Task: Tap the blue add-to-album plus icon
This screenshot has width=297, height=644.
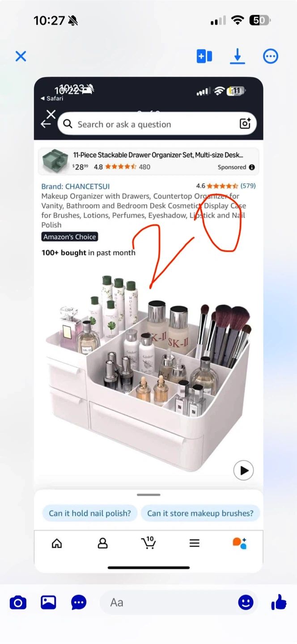Action: tap(204, 56)
